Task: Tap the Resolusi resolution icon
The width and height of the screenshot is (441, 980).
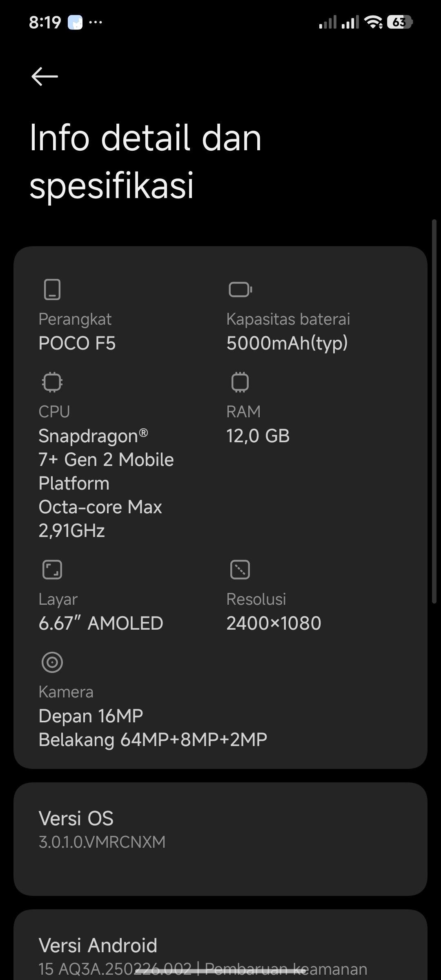Action: (240, 570)
